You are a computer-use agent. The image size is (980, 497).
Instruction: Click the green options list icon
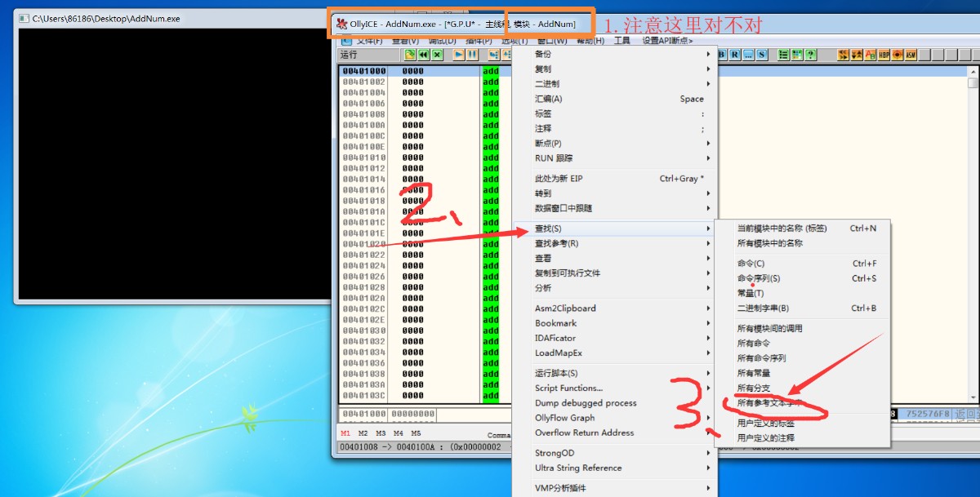pyautogui.click(x=784, y=55)
